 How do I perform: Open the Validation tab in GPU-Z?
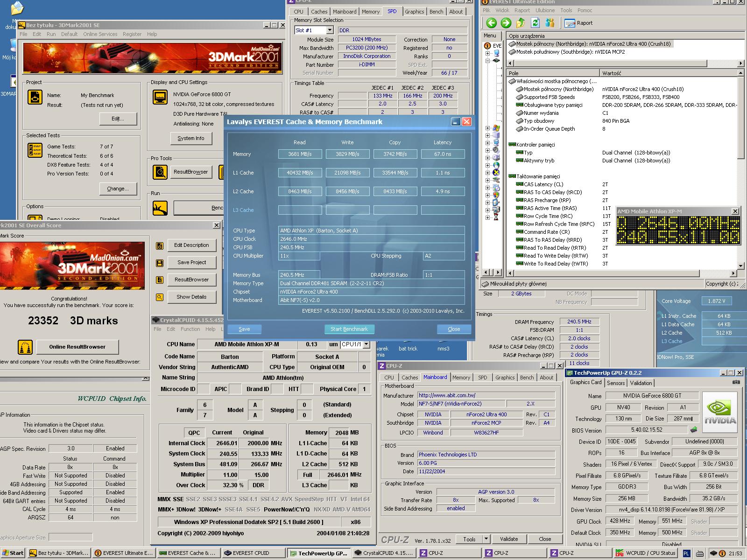pyautogui.click(x=641, y=383)
